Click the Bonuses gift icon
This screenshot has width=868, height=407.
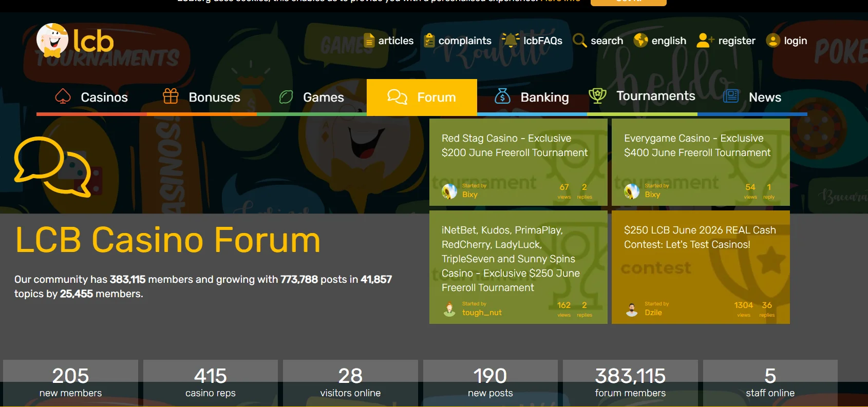[171, 96]
